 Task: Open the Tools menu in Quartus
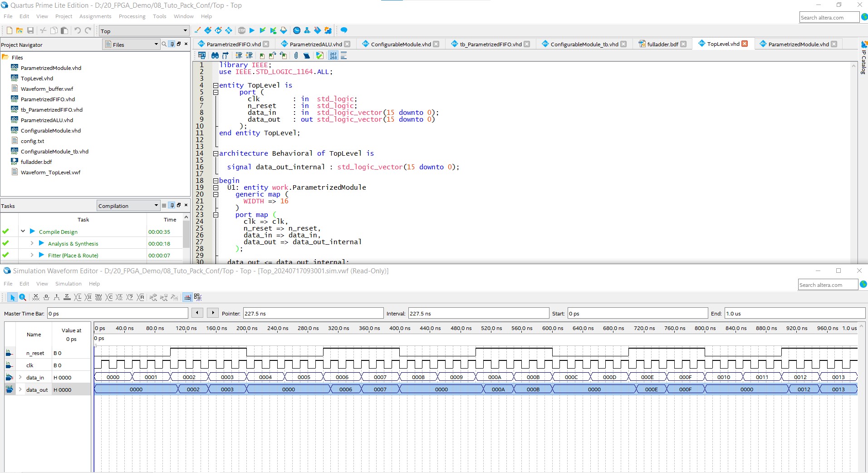coord(159,16)
